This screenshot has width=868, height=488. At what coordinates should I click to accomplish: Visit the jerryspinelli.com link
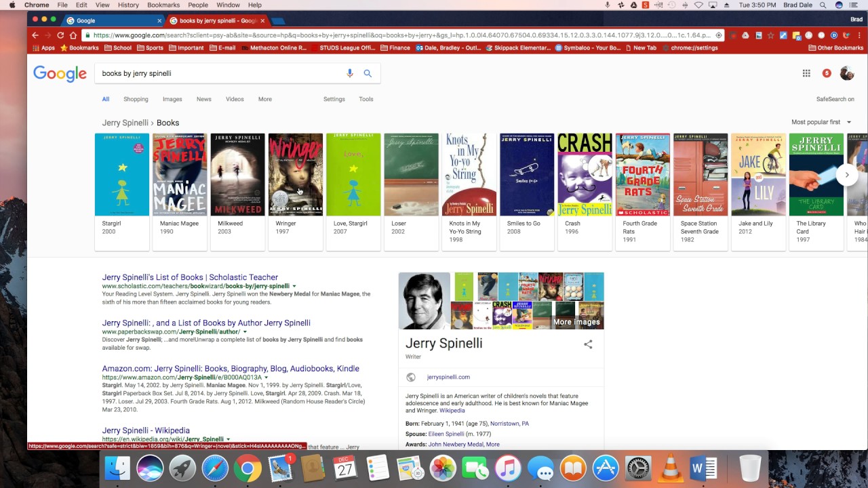click(x=448, y=377)
